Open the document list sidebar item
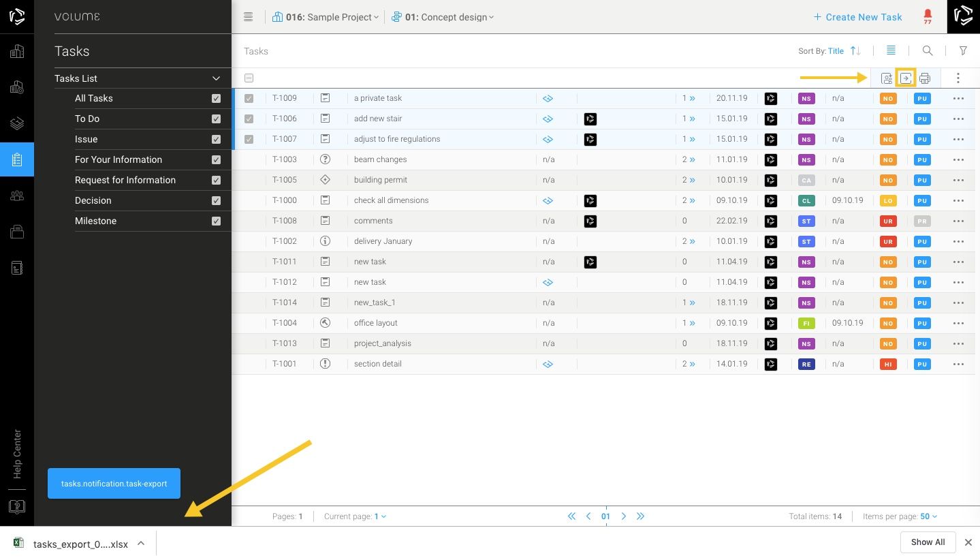980x558 pixels. point(17,268)
